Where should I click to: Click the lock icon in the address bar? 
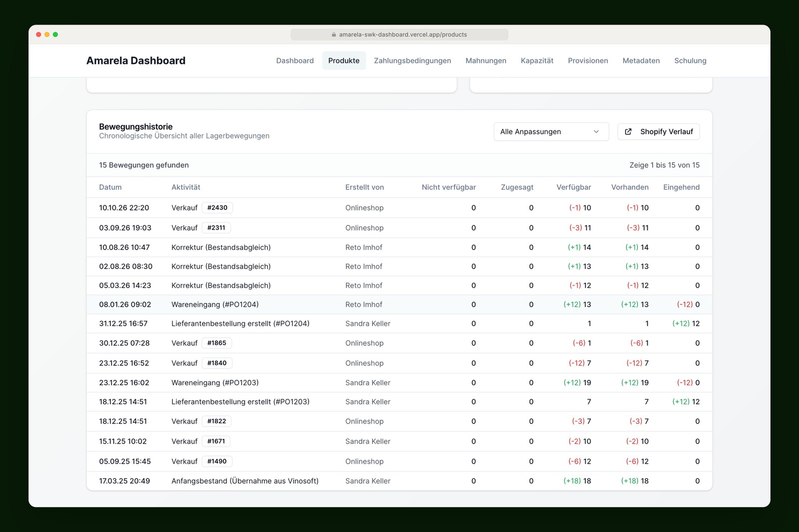click(x=334, y=35)
